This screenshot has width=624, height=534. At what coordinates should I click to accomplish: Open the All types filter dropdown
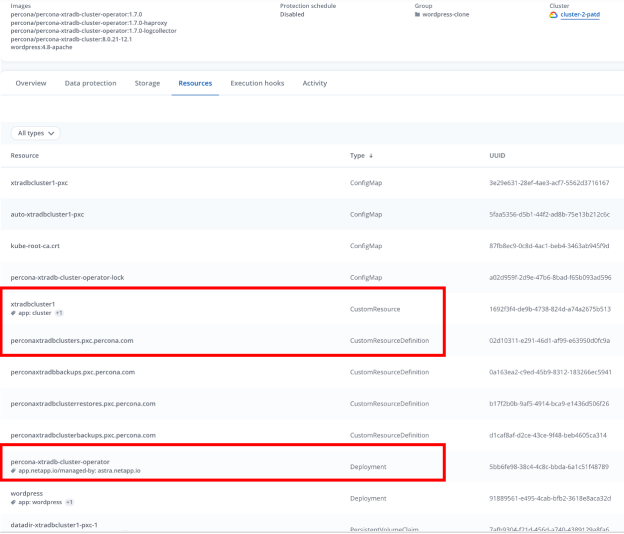[35, 133]
